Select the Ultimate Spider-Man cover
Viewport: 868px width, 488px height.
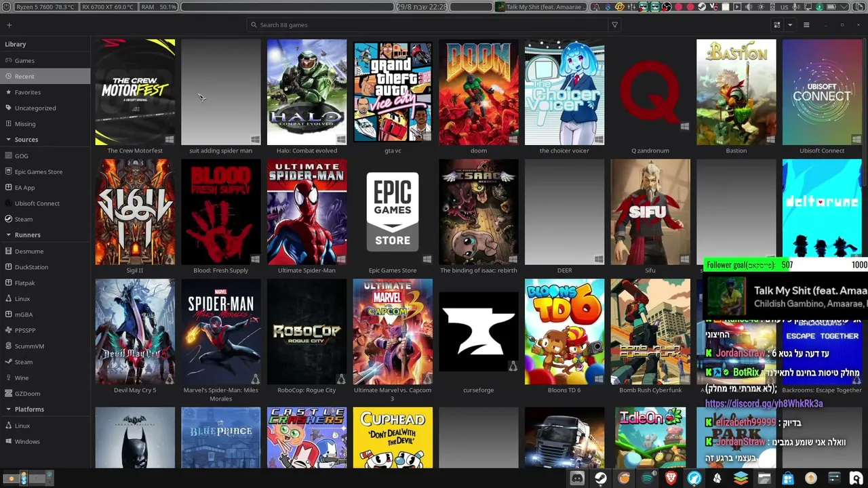point(307,212)
